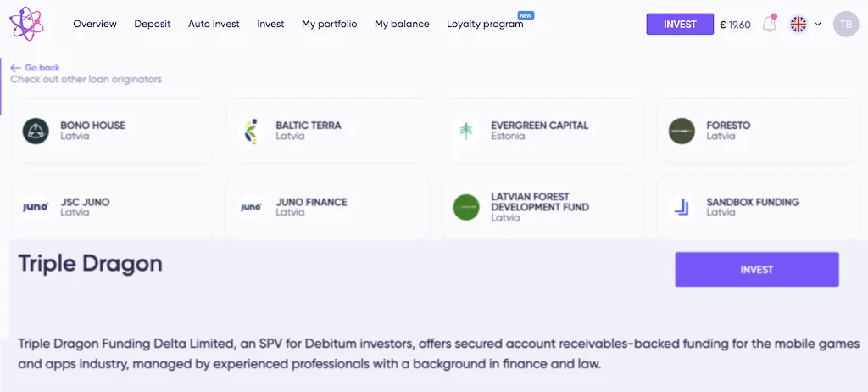Expand the language selector chevron
This screenshot has width=868, height=392.
click(x=818, y=24)
